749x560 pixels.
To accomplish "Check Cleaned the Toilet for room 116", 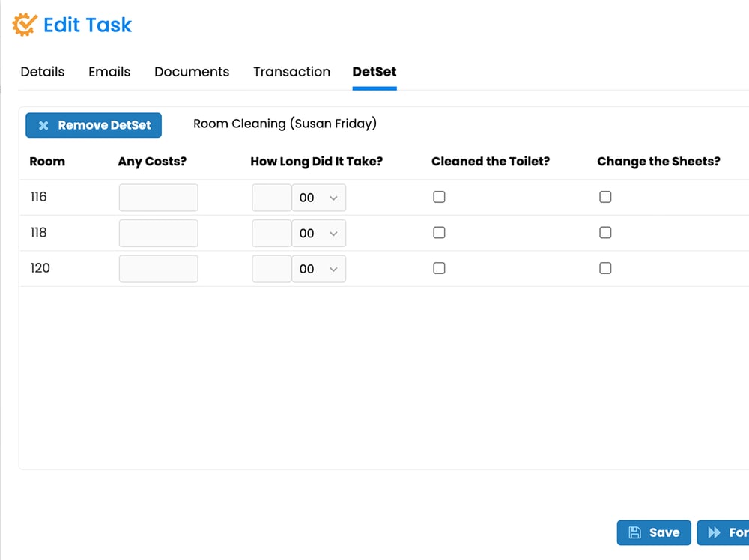I will 439,196.
